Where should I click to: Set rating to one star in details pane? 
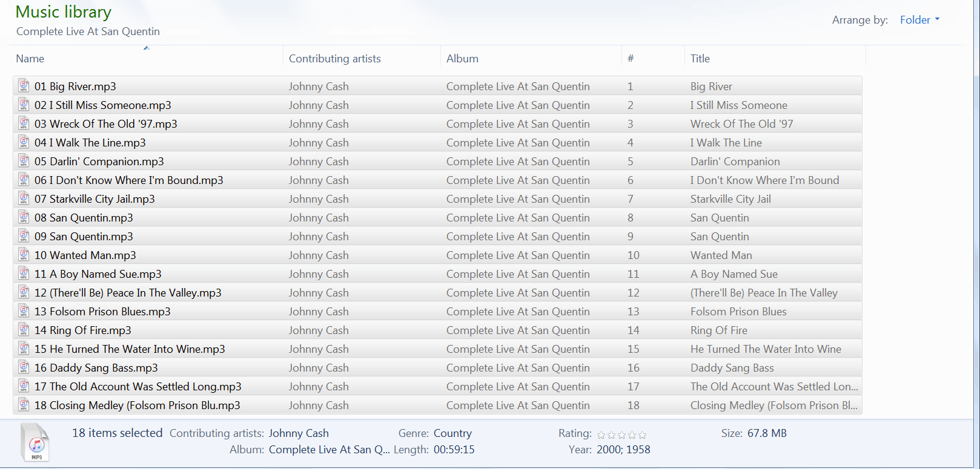tap(601, 435)
